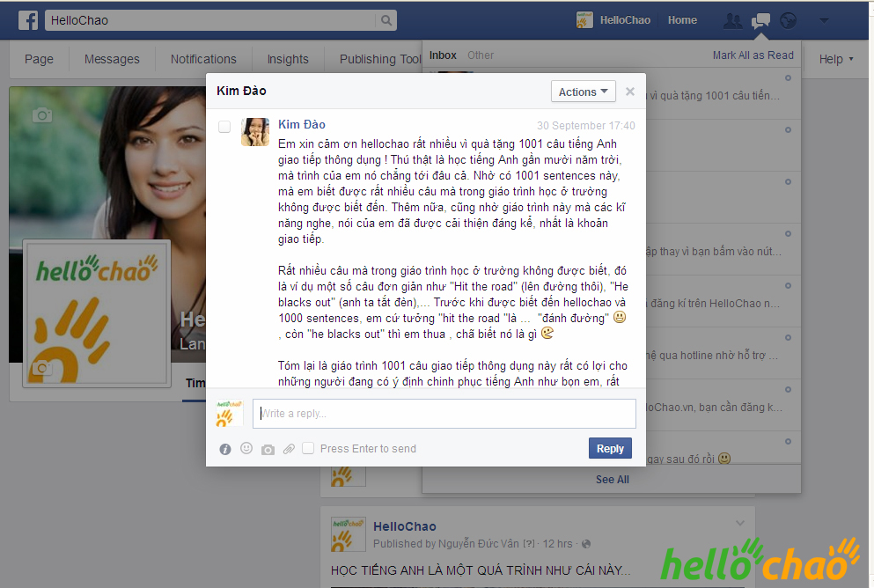Switch to the Page tab
874x588 pixels.
(x=39, y=59)
